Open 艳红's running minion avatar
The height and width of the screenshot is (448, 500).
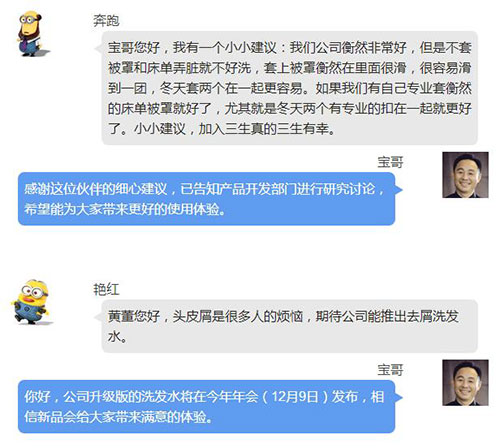(31, 302)
